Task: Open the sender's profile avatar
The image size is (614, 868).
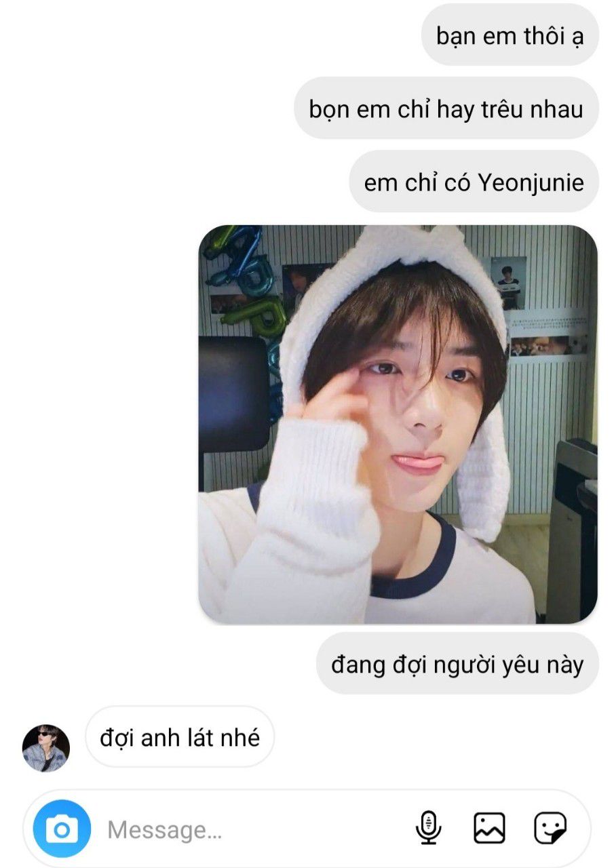Action: [x=46, y=748]
